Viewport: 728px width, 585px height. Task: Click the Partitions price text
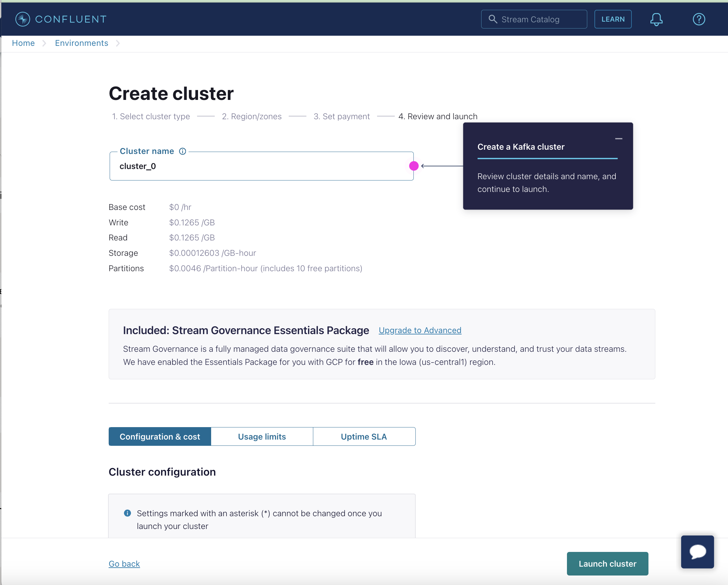click(265, 268)
